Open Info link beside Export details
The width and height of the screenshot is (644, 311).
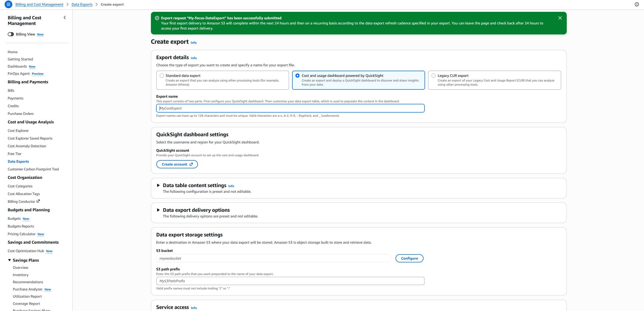pos(194,58)
